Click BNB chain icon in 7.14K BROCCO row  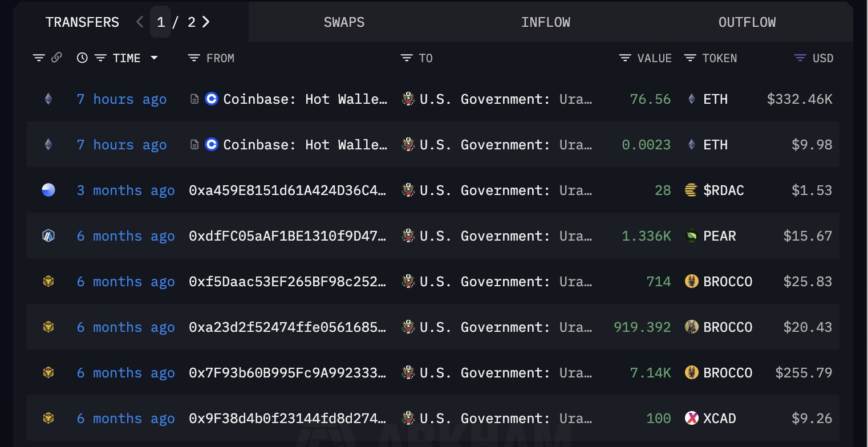48,373
